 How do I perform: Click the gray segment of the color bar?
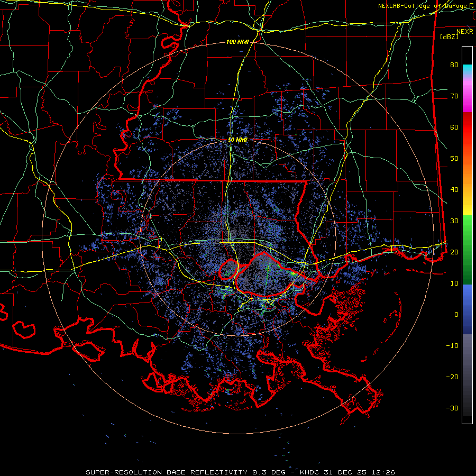pos(467,375)
